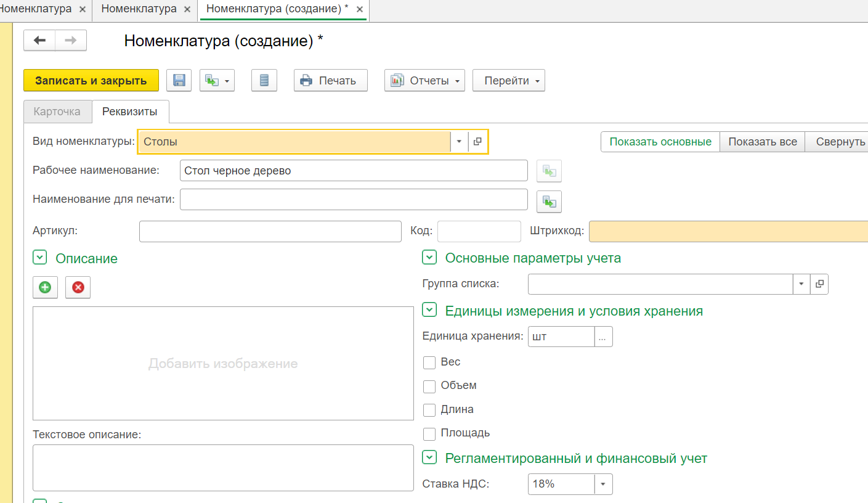The image size is (868, 503).
Task: Click the forward arrow navigation button
Action: [71, 41]
